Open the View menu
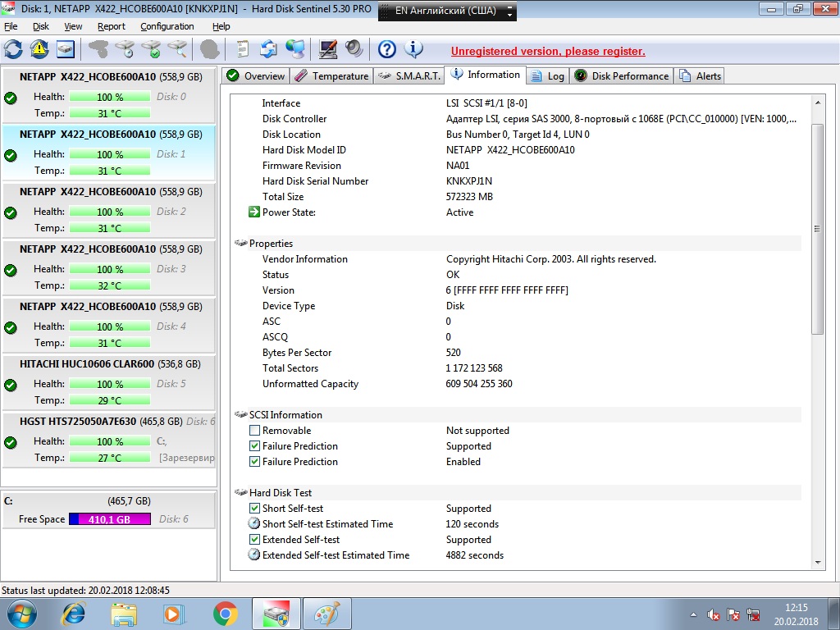The height and width of the screenshot is (630, 840). click(73, 26)
